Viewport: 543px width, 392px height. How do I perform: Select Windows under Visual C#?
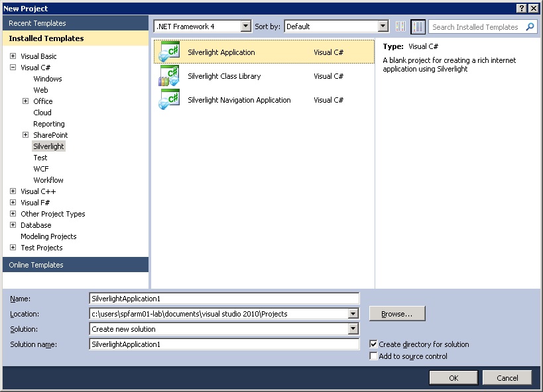tap(48, 79)
